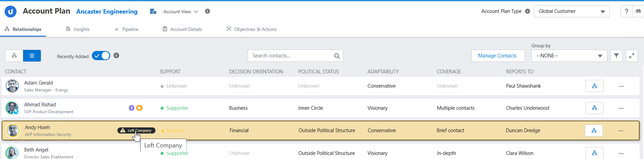Open the Objectives & Actions tab
This screenshot has height=159, width=644.
[x=252, y=29]
